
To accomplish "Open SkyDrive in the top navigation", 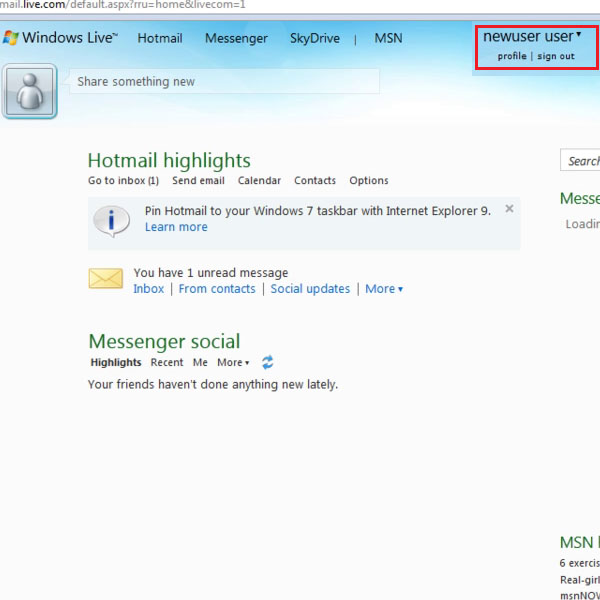I will click(x=315, y=38).
